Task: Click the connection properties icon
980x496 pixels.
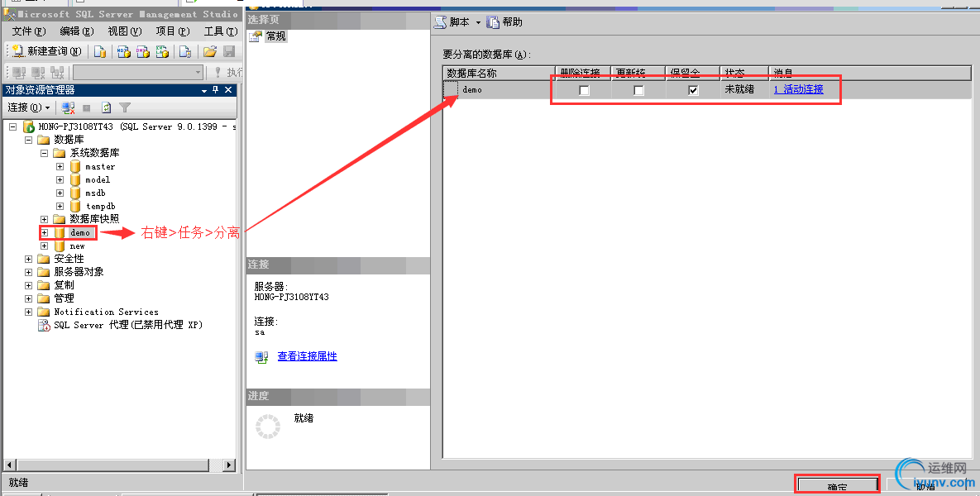Action: click(261, 357)
